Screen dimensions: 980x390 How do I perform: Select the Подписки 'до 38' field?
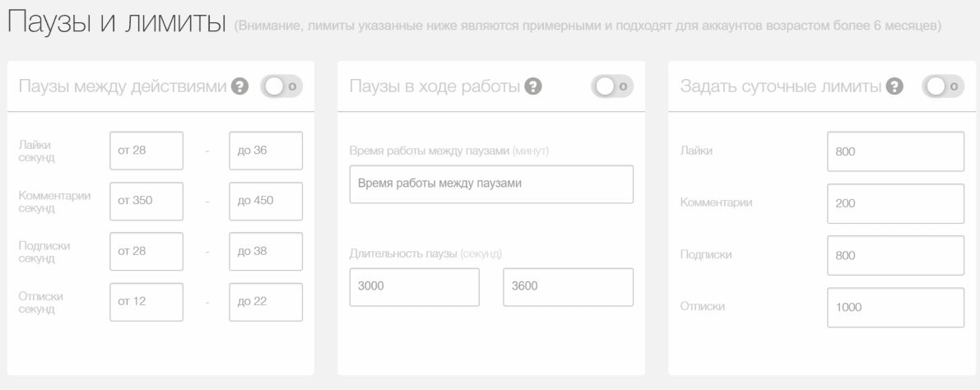(266, 251)
